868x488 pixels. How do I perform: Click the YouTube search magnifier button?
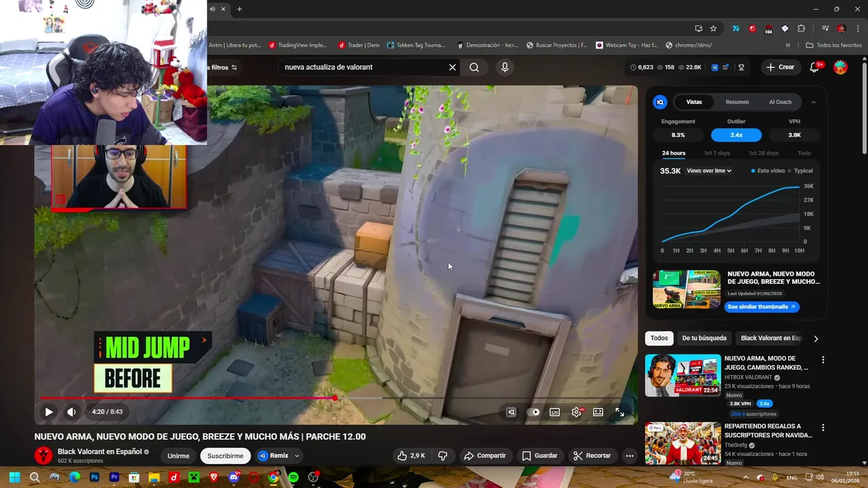(474, 67)
